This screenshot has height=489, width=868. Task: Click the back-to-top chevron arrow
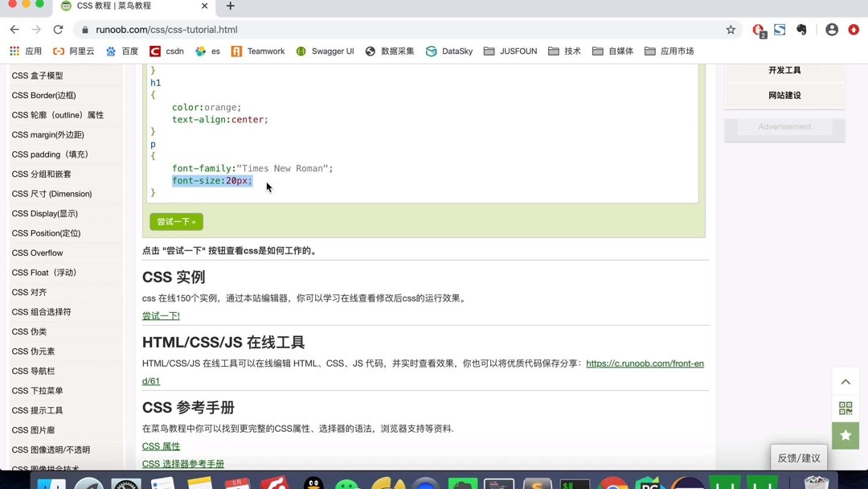pyautogui.click(x=845, y=381)
